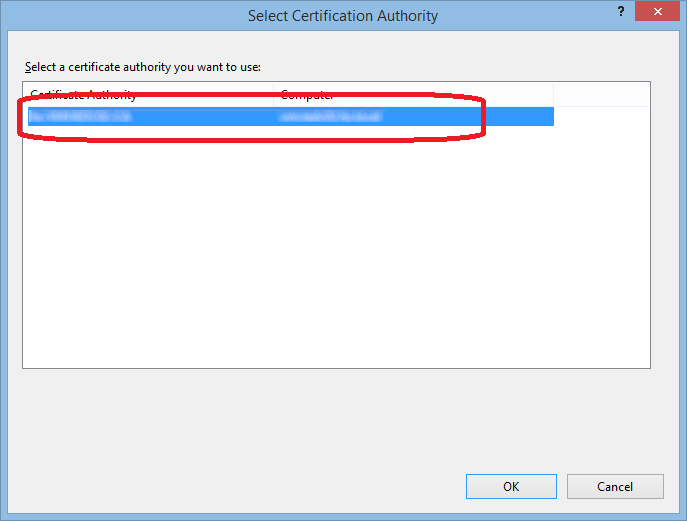Click divider at right edge of Computer header
Viewport: 687px width, 521px height.
(554, 95)
